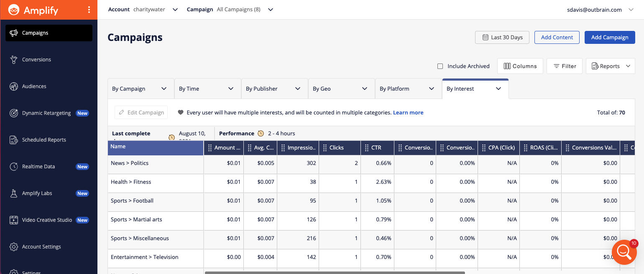
Task: Open the orange search chat bubble
Action: coord(624,252)
